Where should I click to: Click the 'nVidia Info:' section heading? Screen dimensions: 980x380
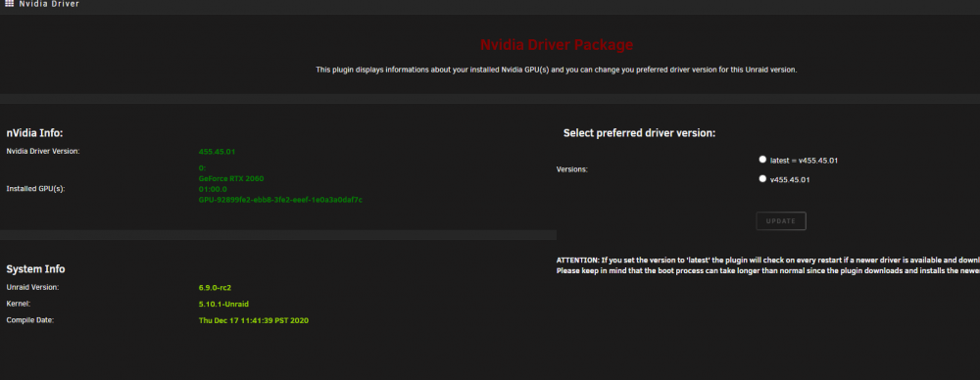coord(35,133)
